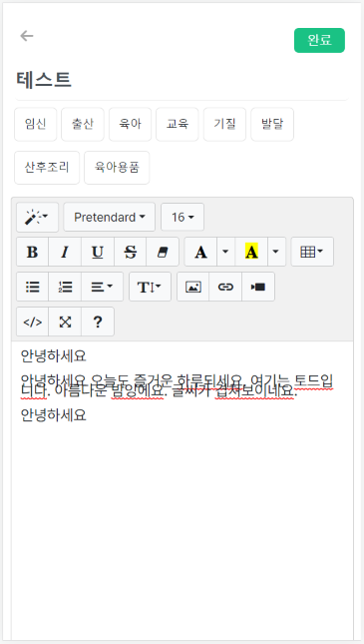Switch to code view
Screen dimensions: 364x644
click(x=33, y=322)
